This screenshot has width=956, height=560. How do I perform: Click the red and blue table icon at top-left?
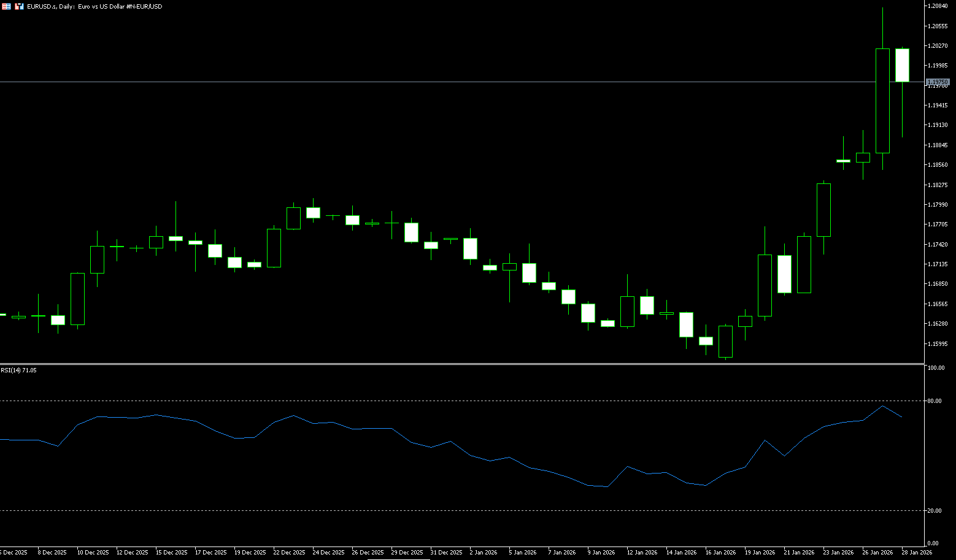[6, 6]
